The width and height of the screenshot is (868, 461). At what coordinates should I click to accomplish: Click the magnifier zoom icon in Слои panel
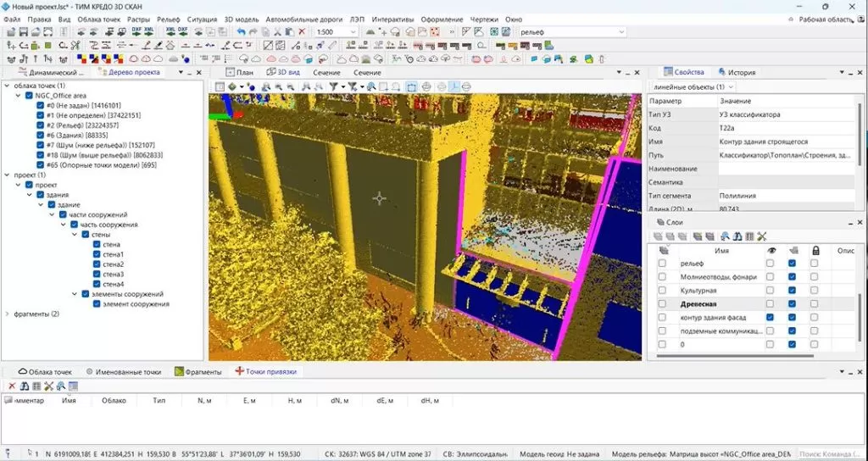coord(725,236)
